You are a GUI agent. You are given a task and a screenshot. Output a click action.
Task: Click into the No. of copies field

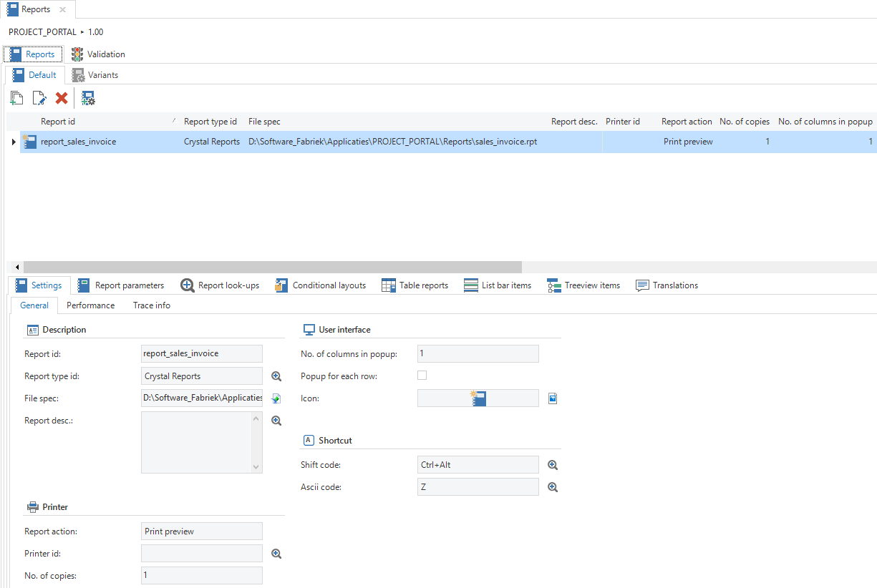click(201, 576)
